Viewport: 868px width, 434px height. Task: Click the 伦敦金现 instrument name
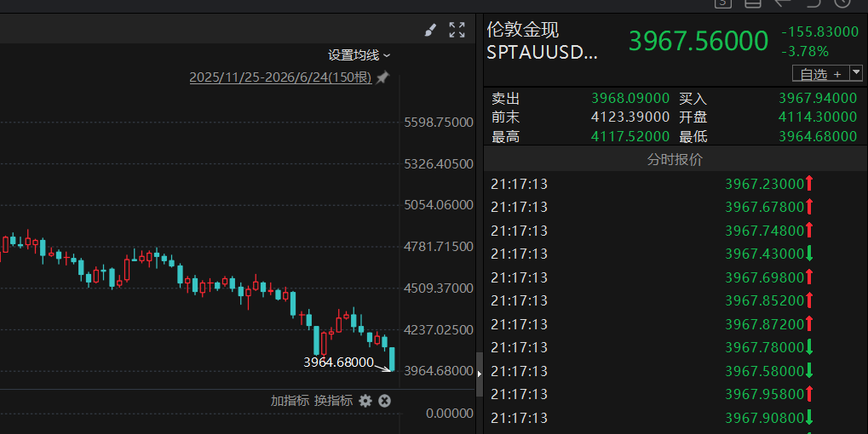point(522,29)
